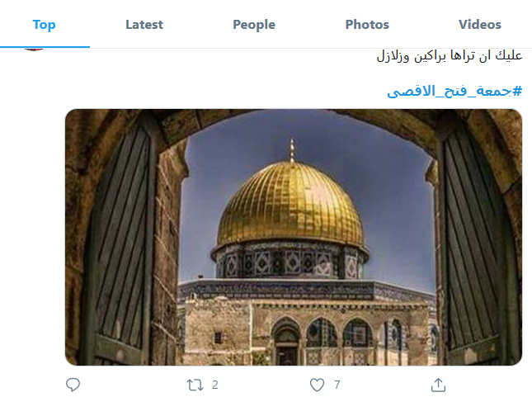The image size is (532, 397).
Task: Like the tweet with the heart icon
Action: [317, 385]
